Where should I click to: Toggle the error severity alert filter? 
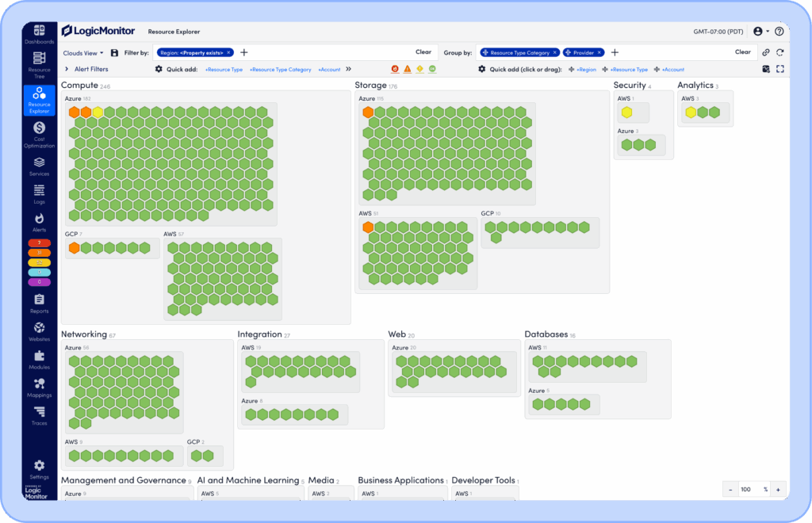(x=407, y=70)
